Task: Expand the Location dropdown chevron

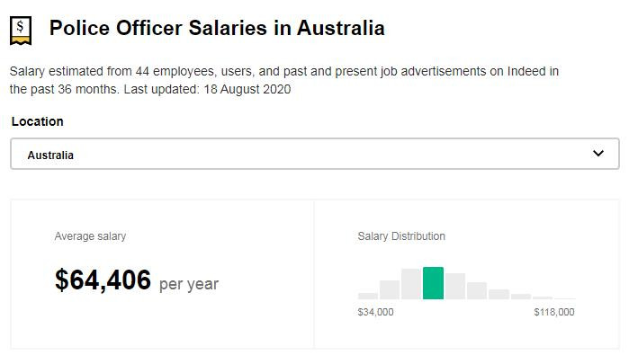Action: tap(599, 154)
